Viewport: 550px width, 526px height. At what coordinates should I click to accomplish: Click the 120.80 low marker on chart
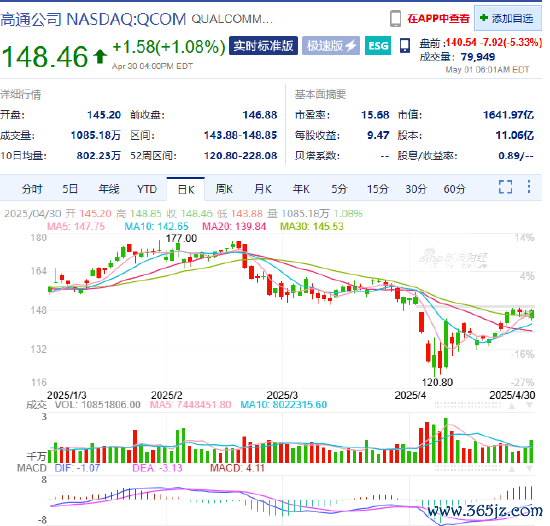click(x=437, y=382)
